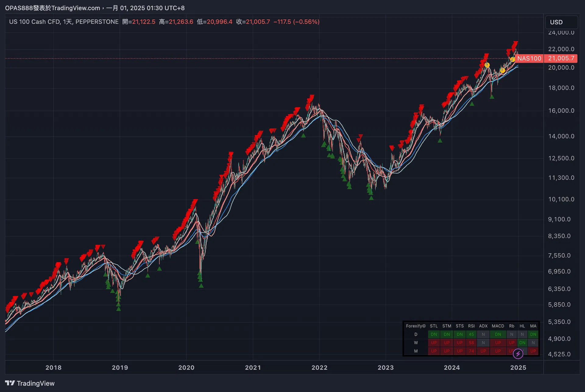Click the 9,100.0 price axis label
This screenshot has width=585, height=392.
point(559,219)
